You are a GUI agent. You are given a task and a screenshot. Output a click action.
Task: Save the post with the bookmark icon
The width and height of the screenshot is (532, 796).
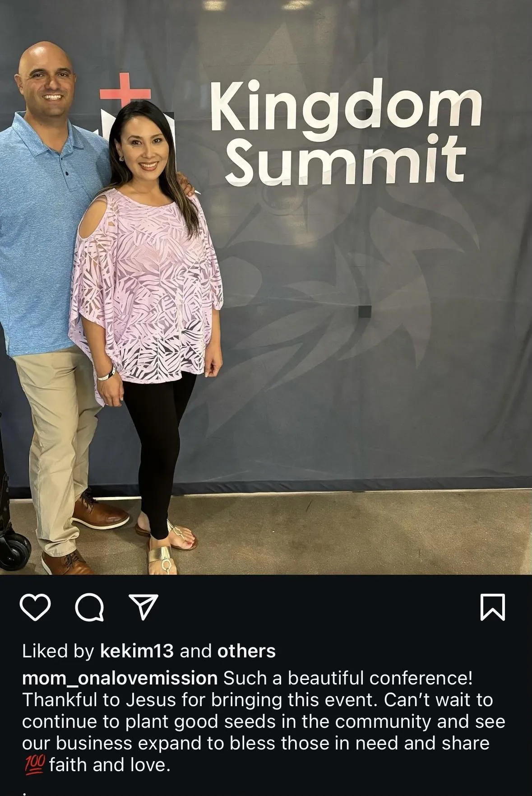click(493, 607)
